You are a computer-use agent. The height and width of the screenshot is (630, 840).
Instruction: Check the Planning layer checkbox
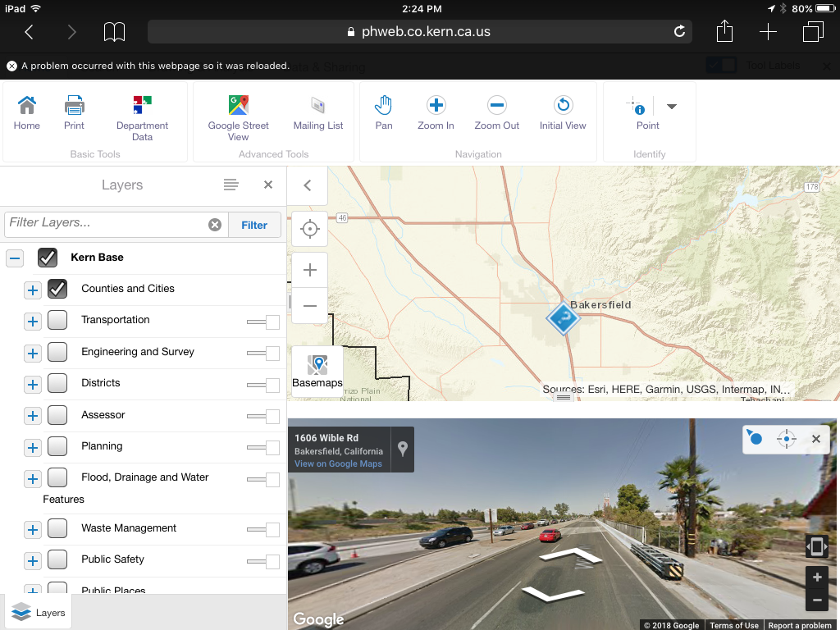(x=57, y=446)
